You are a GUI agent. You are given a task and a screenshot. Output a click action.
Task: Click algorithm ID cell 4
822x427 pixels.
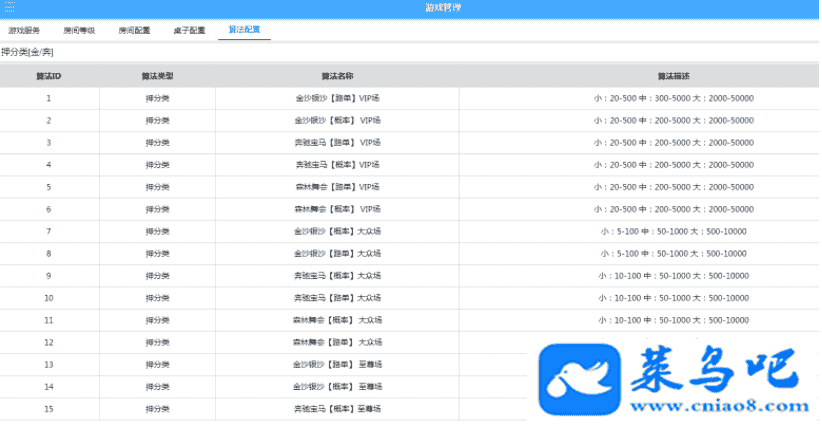(49, 165)
